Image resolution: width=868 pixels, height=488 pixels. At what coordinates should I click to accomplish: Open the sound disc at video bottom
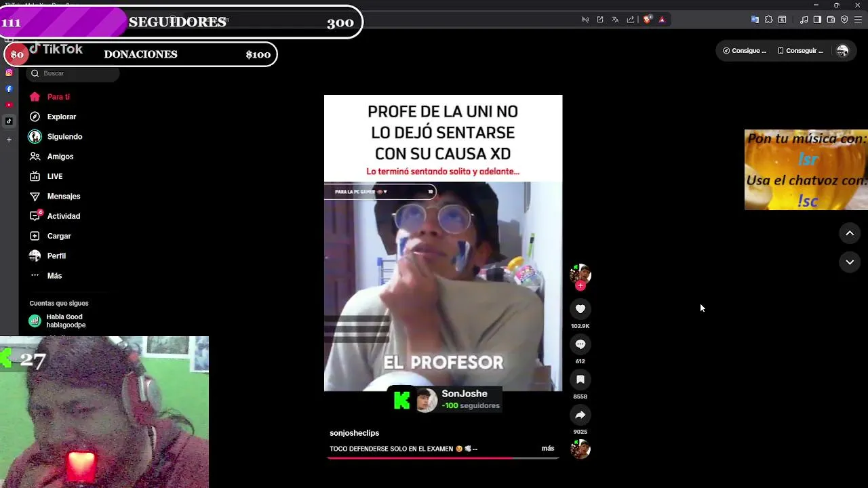coord(580,449)
